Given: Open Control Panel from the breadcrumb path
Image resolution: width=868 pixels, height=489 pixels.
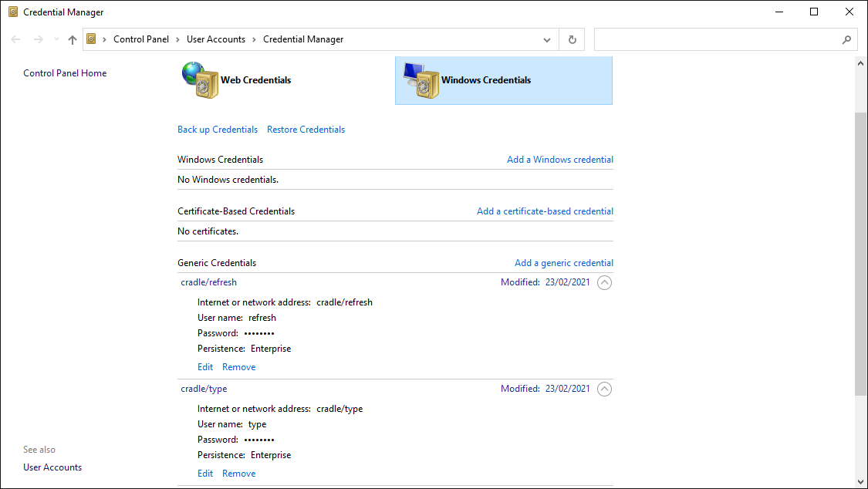Looking at the screenshot, I should pyautogui.click(x=141, y=39).
